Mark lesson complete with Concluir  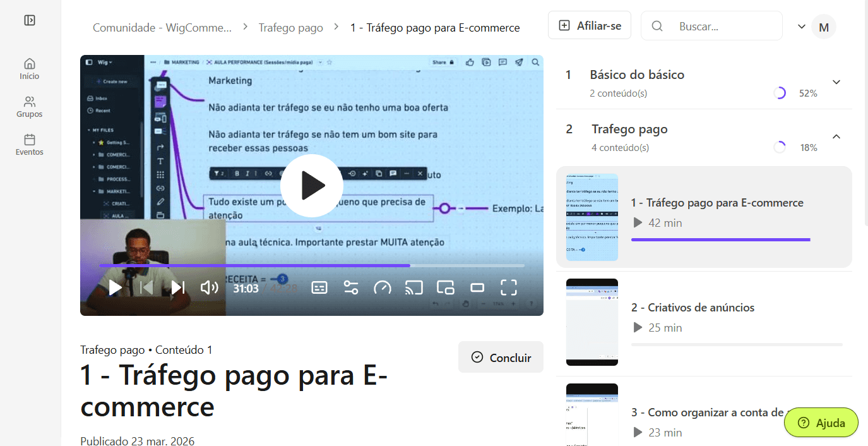[501, 358]
